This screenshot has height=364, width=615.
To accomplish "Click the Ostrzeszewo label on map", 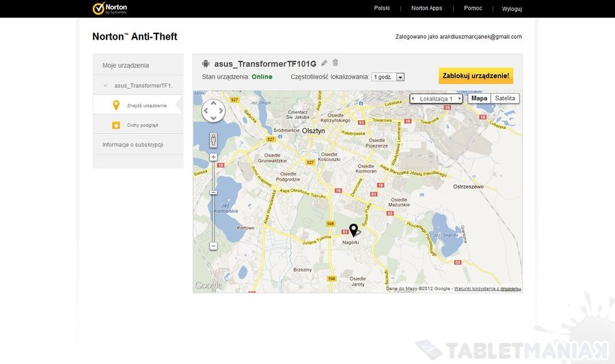I will pos(468,186).
